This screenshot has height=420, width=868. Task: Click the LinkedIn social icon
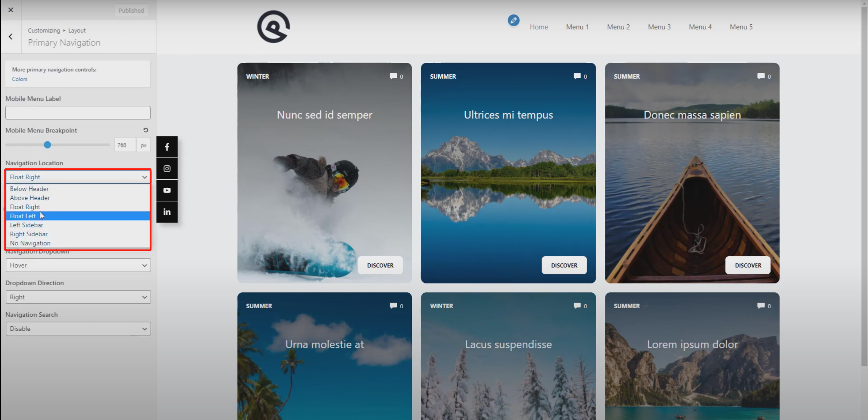pyautogui.click(x=167, y=212)
